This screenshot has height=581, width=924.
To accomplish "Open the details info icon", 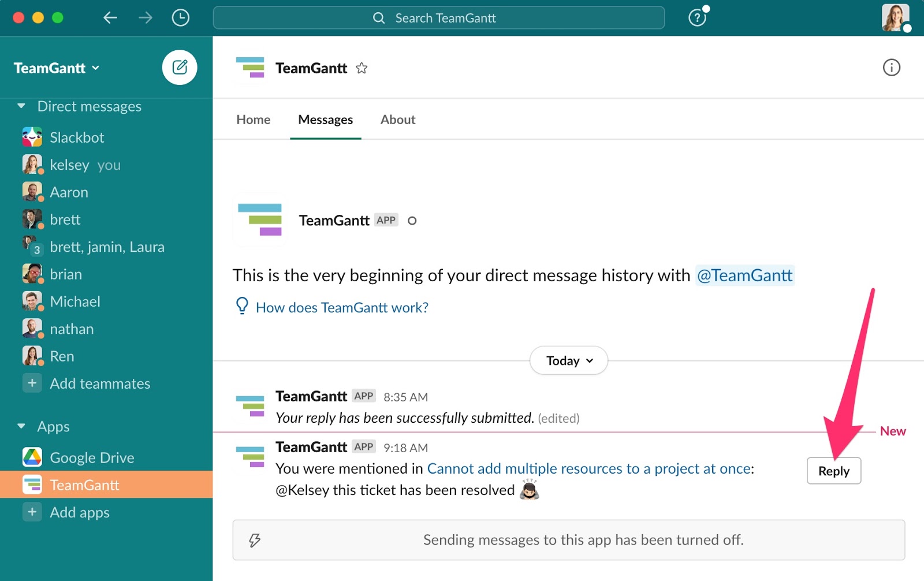I will [x=891, y=68].
